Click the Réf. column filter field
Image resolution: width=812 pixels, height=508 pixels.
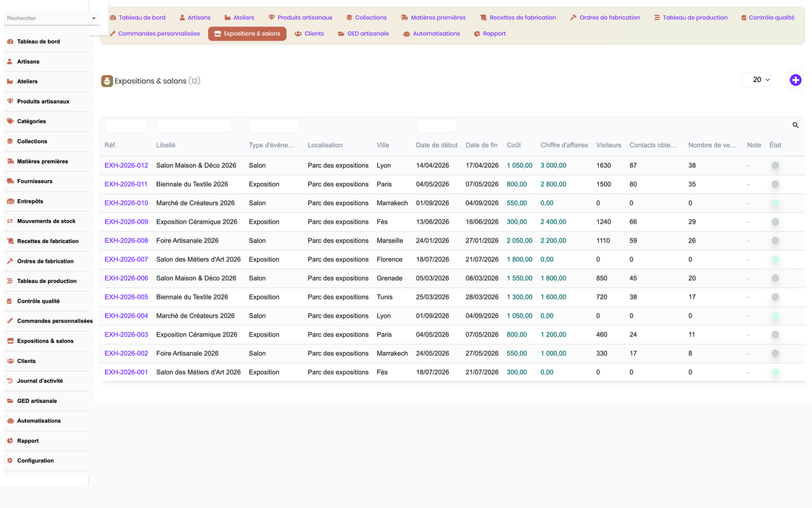126,125
